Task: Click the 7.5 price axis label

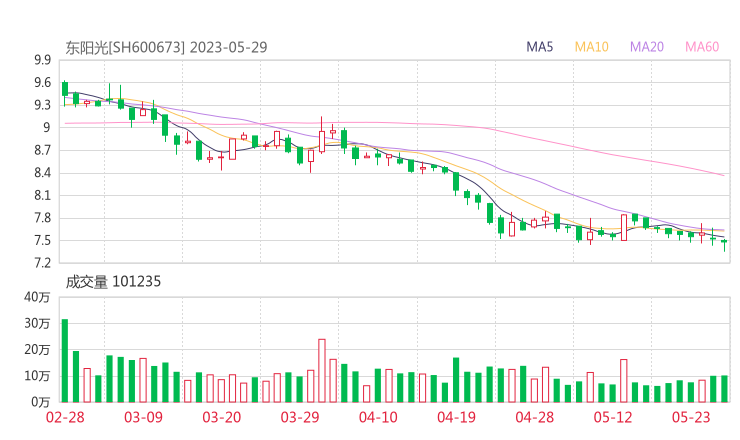Action: [x=42, y=241]
